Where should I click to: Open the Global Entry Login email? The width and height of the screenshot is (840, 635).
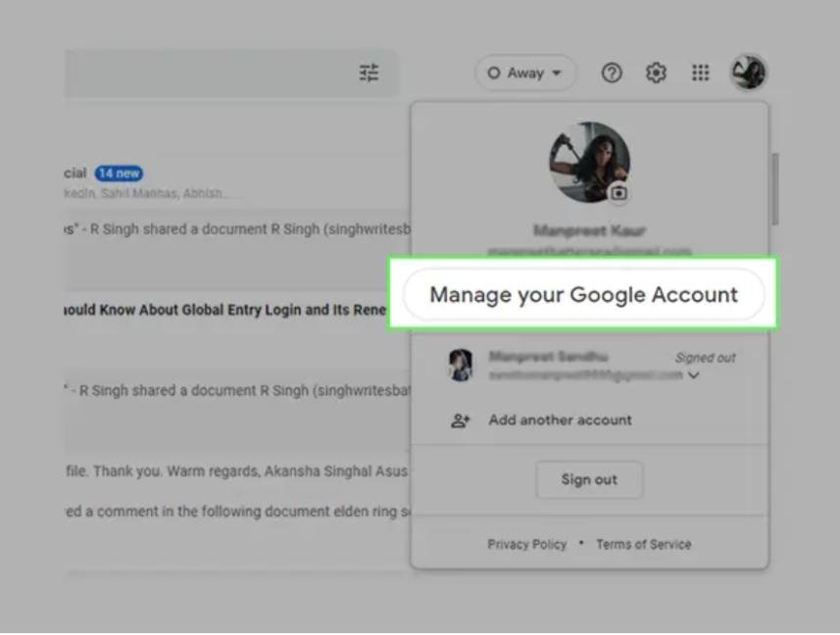click(x=225, y=310)
